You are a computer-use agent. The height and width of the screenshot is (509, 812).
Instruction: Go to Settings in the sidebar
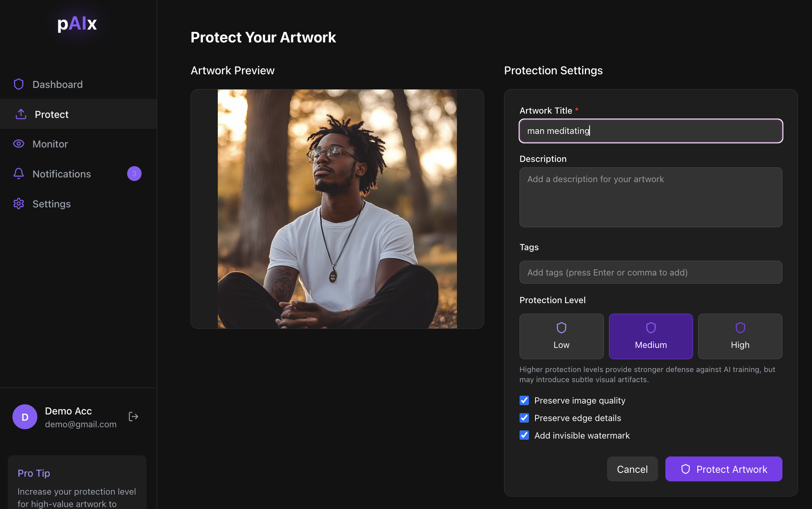(x=51, y=204)
